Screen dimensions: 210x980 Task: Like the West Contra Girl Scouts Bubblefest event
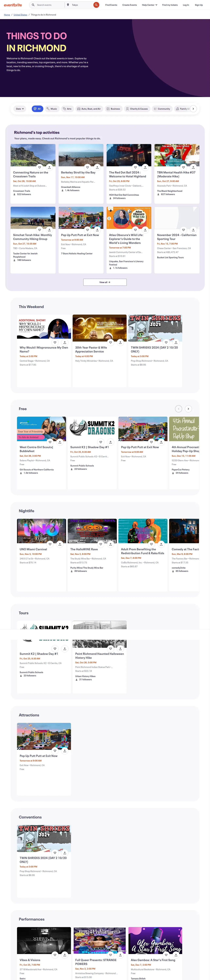point(50,442)
